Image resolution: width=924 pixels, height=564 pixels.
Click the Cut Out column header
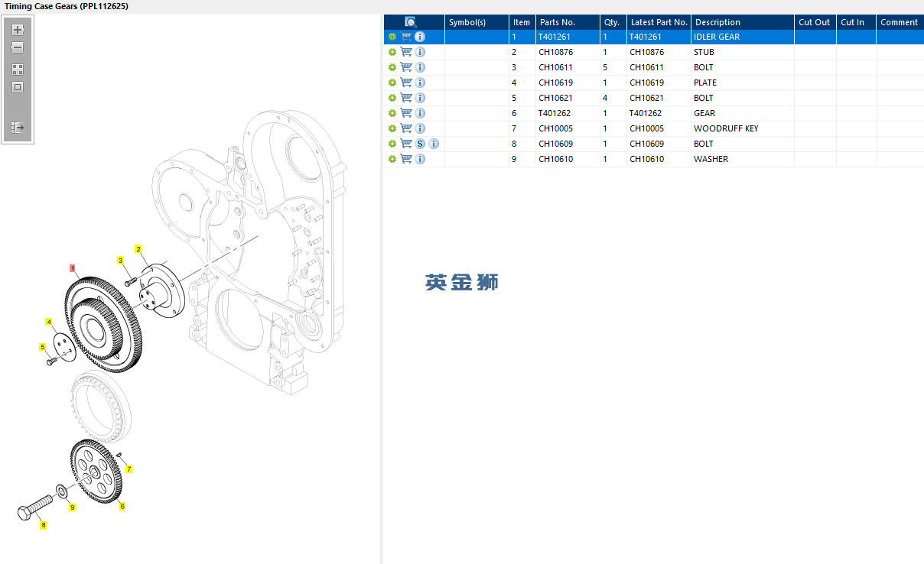(x=815, y=22)
